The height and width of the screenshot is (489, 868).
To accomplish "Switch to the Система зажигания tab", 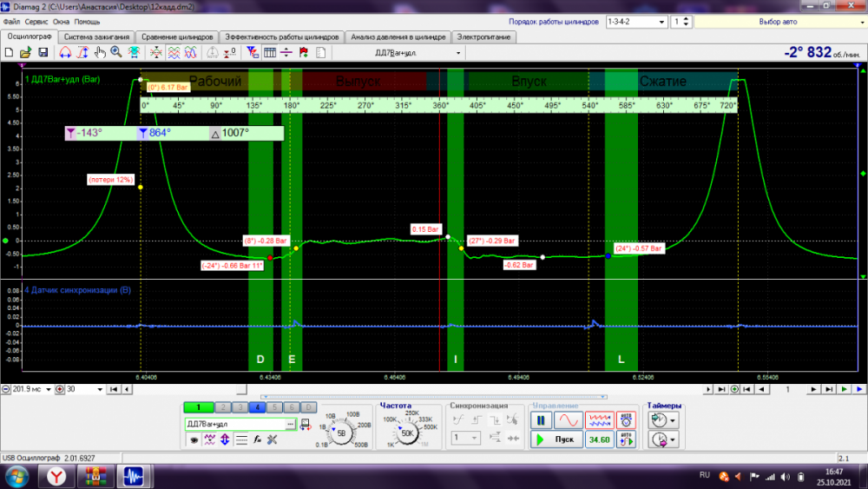I will (x=96, y=37).
